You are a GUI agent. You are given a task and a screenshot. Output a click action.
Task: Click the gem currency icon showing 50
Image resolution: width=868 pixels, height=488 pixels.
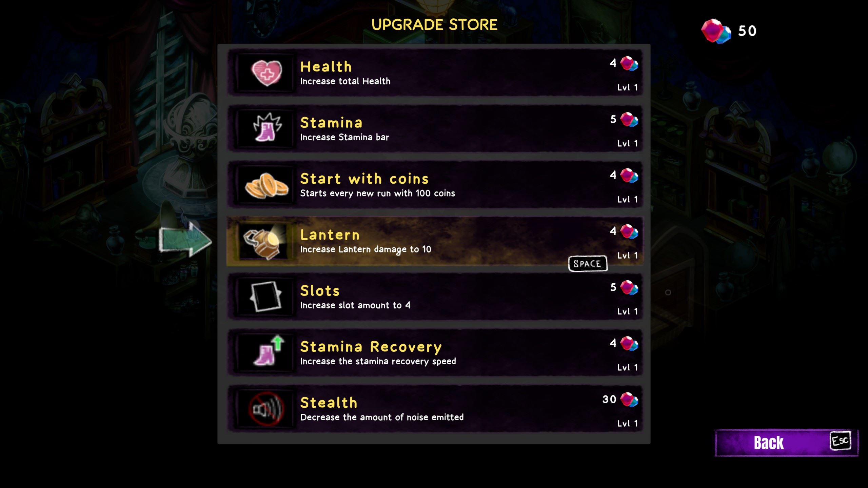pos(716,31)
